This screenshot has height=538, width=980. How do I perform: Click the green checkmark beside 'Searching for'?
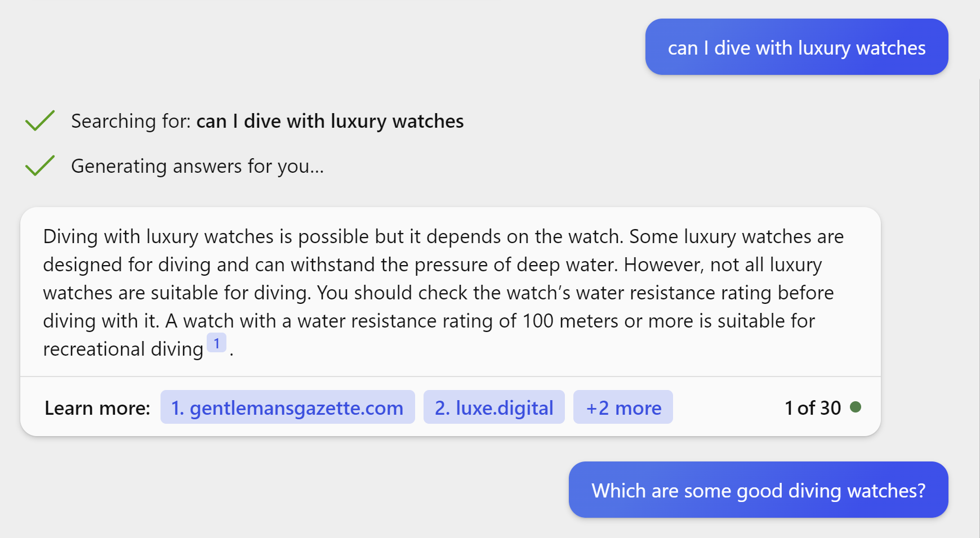38,120
